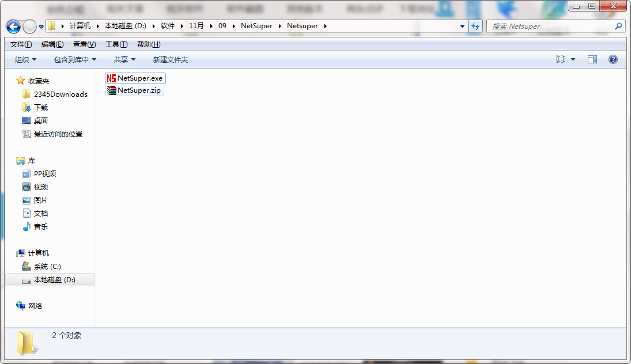Image resolution: width=631 pixels, height=364 pixels.
Task: Expand the address bar history dropdown
Action: (x=463, y=26)
